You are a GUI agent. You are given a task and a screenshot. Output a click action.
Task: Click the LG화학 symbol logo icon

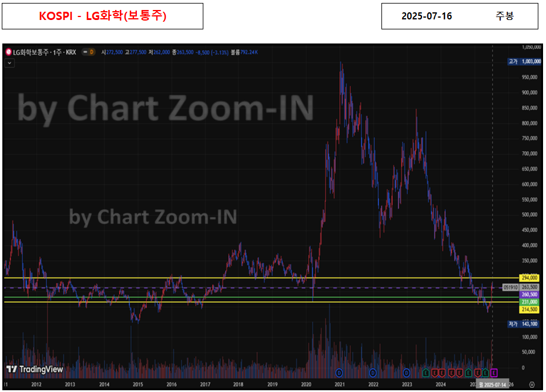point(9,52)
